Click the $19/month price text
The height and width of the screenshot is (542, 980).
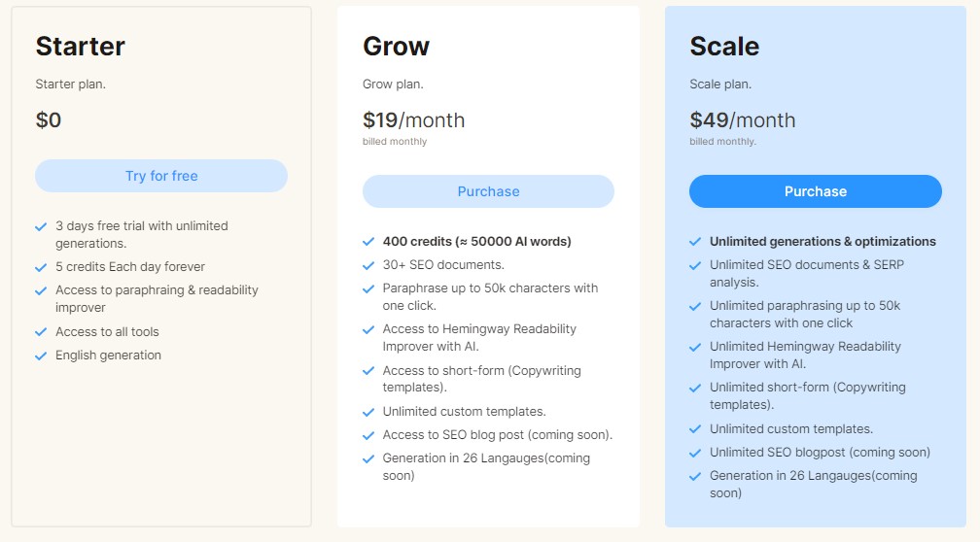(x=414, y=119)
